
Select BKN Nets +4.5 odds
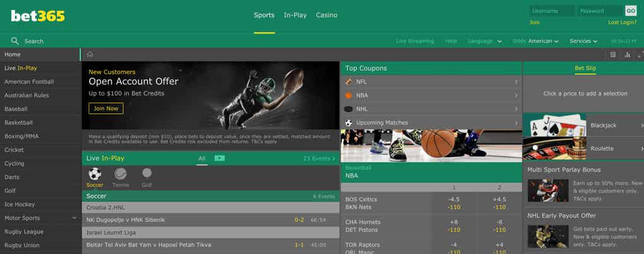(x=499, y=203)
